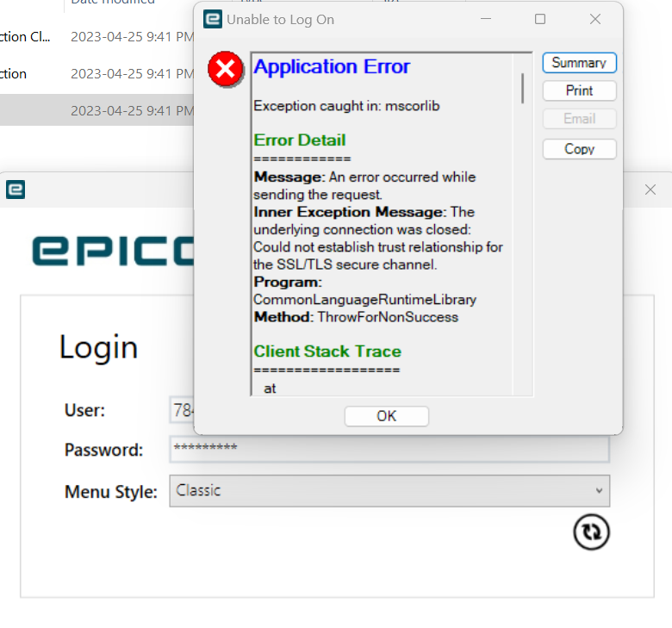Click the 'Error Detail' heading

tap(299, 140)
